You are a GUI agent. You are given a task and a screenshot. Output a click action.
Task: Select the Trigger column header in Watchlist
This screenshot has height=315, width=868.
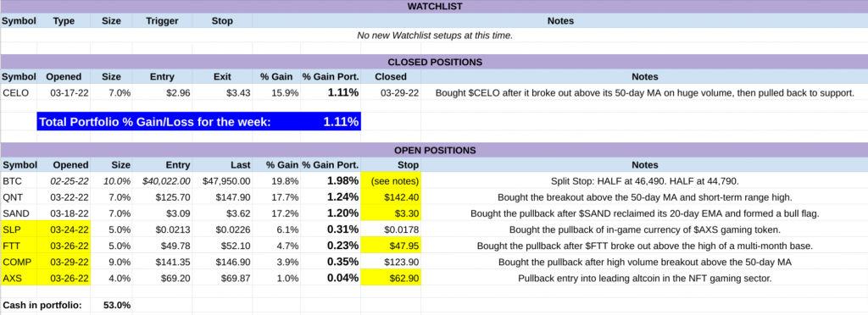162,21
